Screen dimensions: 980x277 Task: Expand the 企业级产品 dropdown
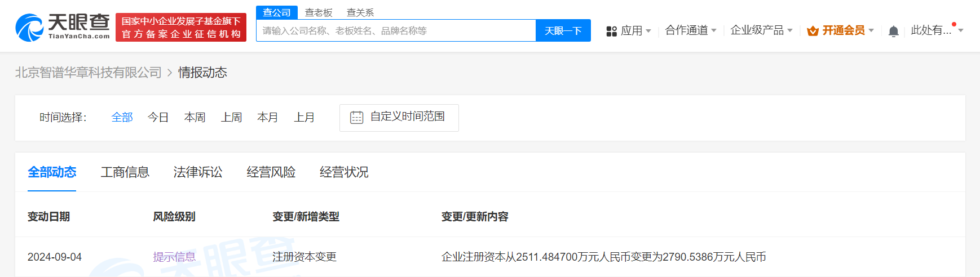(x=762, y=30)
